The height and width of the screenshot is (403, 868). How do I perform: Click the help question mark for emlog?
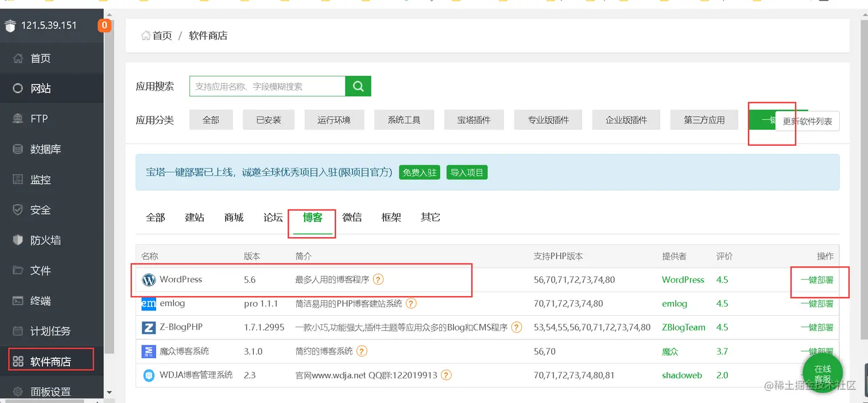(411, 304)
